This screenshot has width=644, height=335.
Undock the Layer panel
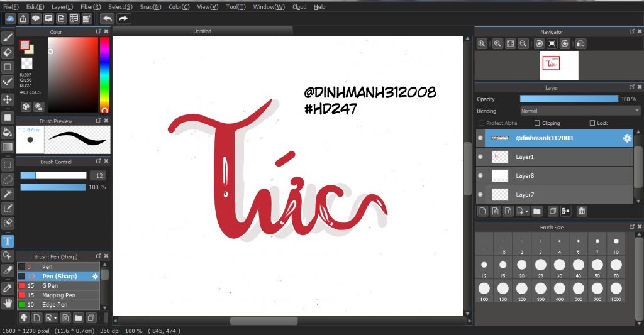point(632,87)
